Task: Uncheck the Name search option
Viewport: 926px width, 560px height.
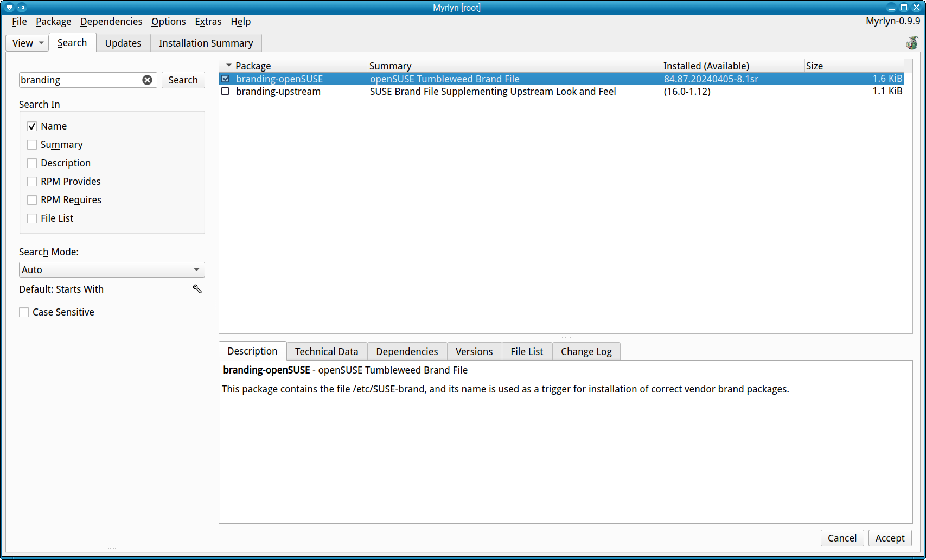Action: (x=32, y=126)
